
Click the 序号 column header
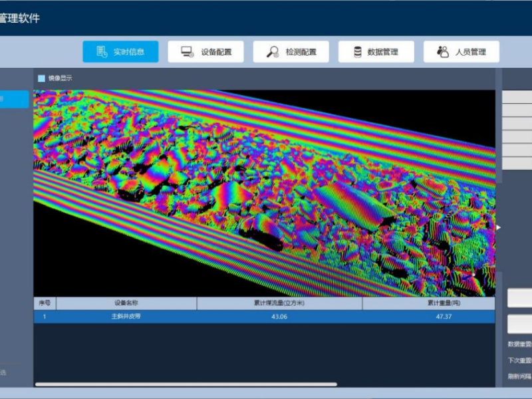(45, 303)
